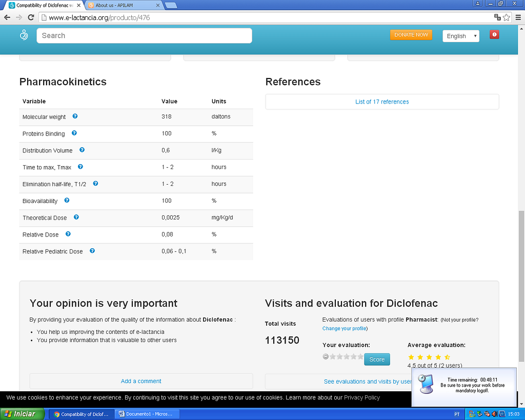Close the Compatibility of Diclofenac tab

tap(78, 5)
